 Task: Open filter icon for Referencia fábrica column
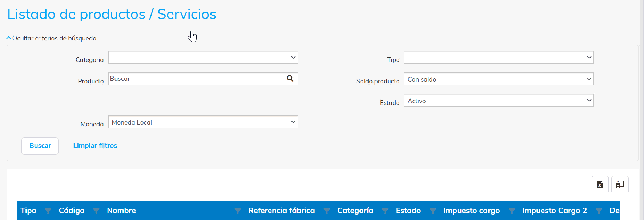click(x=327, y=211)
